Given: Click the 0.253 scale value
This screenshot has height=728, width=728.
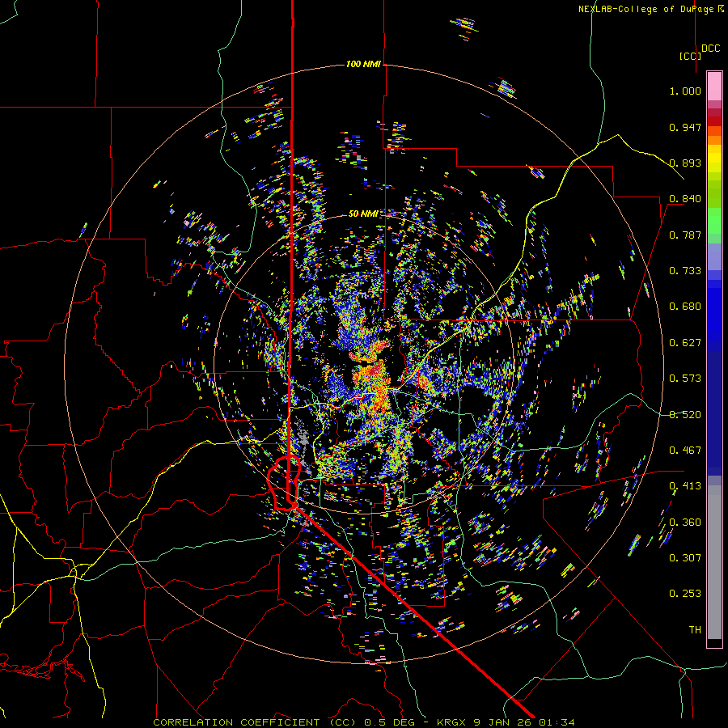Looking at the screenshot, I should coord(685,594).
